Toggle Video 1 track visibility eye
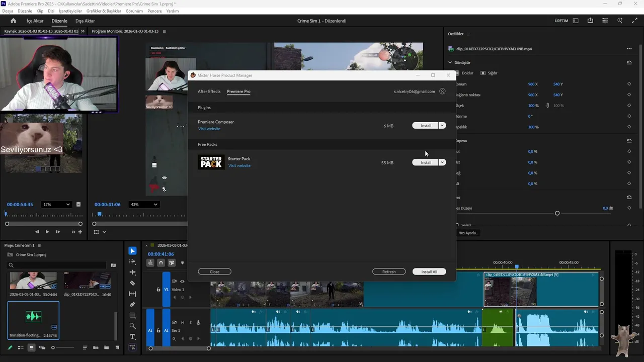 pyautogui.click(x=182, y=281)
